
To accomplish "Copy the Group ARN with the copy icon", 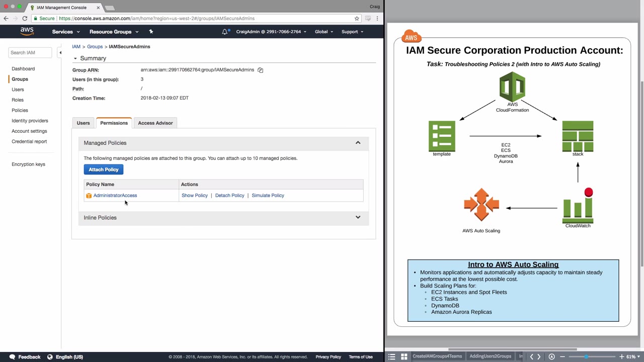I will pos(260,70).
